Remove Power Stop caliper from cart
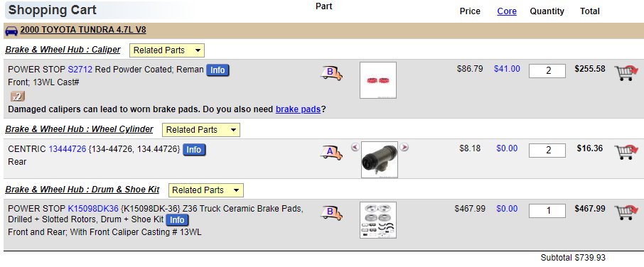Screen dimensions: 644x267 (x=626, y=73)
